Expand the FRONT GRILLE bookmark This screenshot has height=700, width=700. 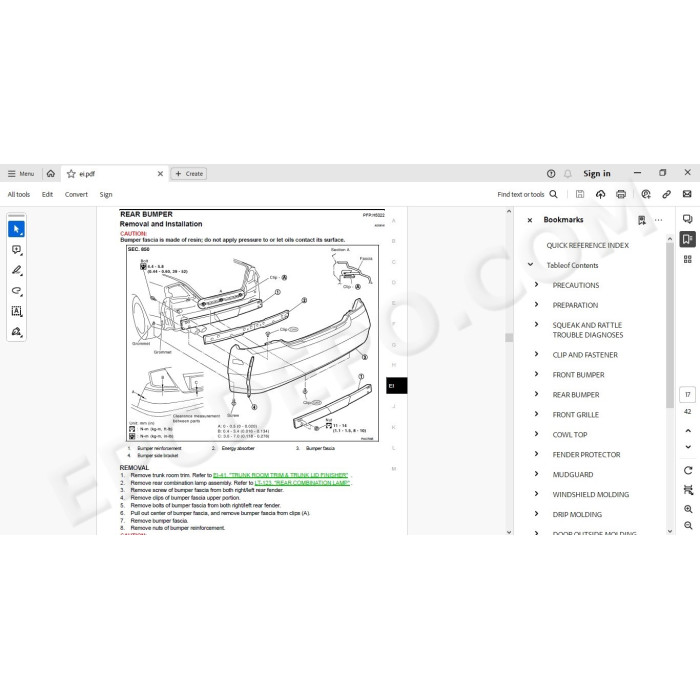coord(537,414)
